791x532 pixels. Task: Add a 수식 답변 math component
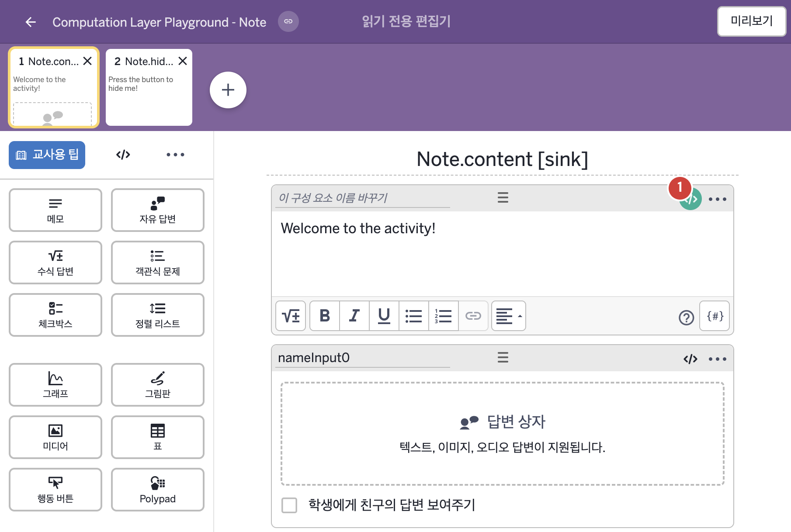[56, 263]
